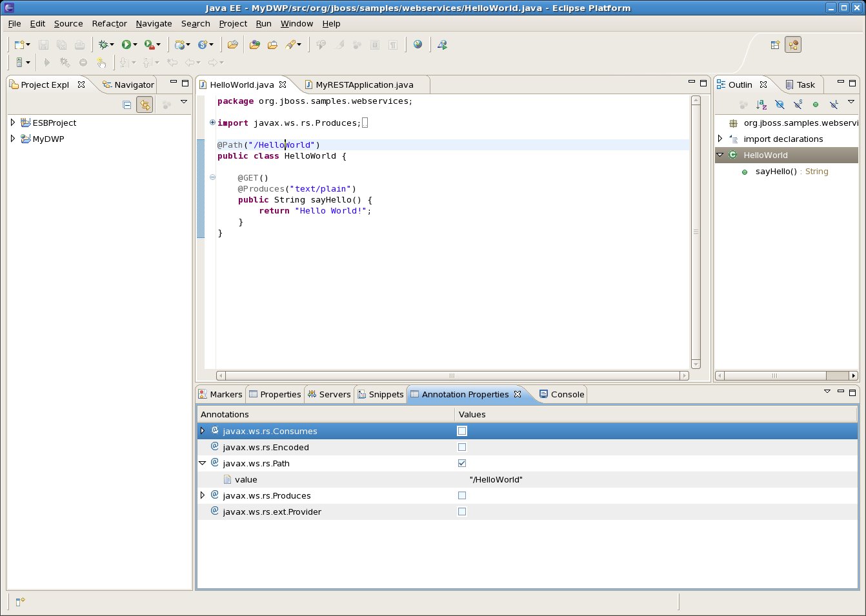866x616 pixels.
Task: Click Outline Hide Local Types icon
Action: click(x=834, y=104)
